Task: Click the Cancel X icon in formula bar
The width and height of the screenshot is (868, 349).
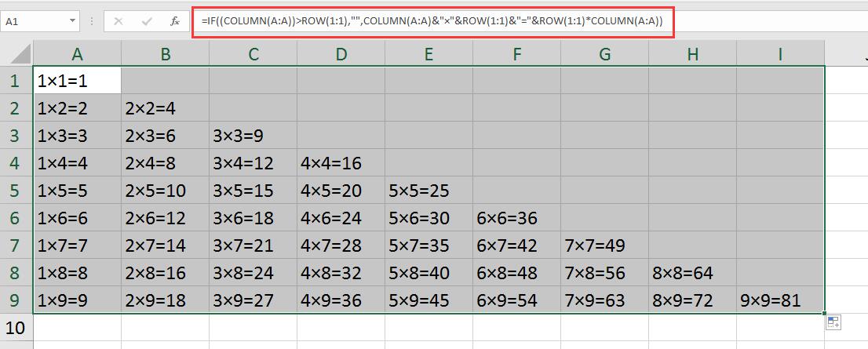Action: pyautogui.click(x=118, y=22)
